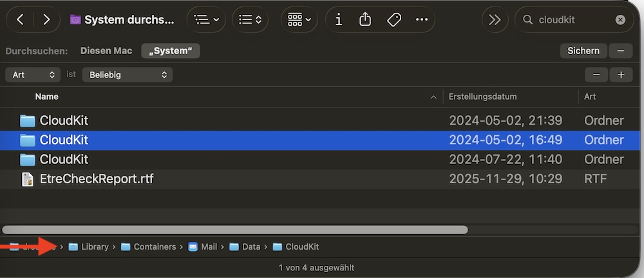Click the Get Info icon
The width and height of the screenshot is (644, 278).
tap(339, 20)
